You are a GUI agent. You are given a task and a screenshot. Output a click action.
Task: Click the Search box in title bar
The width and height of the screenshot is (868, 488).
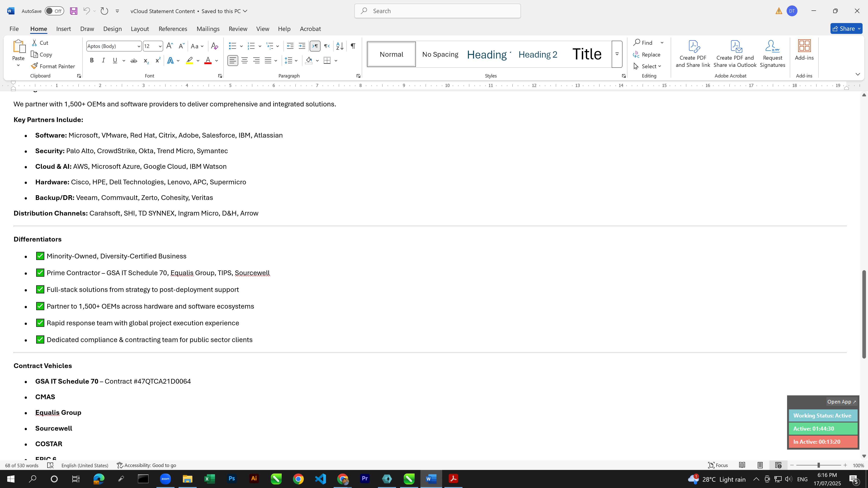pyautogui.click(x=437, y=11)
